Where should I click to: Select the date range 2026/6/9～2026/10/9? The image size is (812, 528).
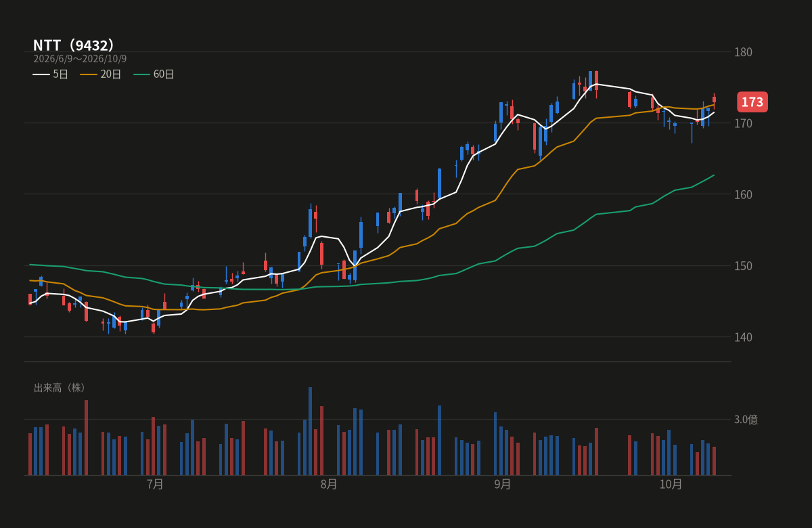click(x=80, y=59)
